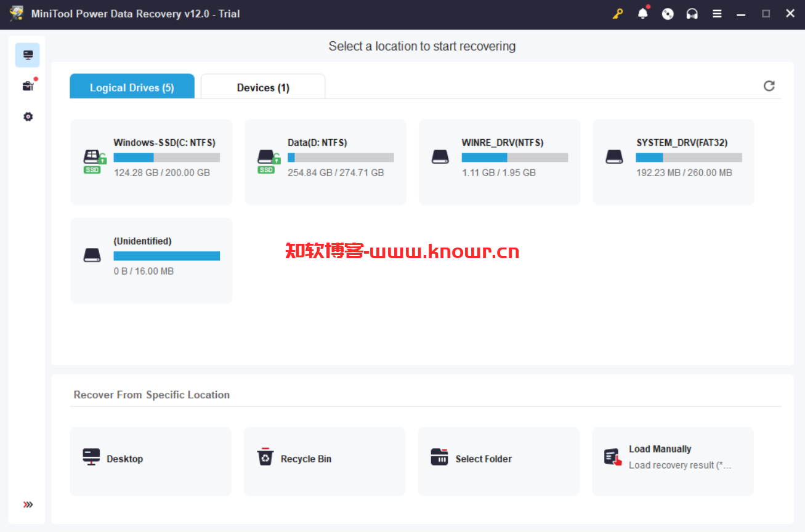Open the utilities toolbox sidebar icon
The image size is (805, 532).
click(28, 86)
